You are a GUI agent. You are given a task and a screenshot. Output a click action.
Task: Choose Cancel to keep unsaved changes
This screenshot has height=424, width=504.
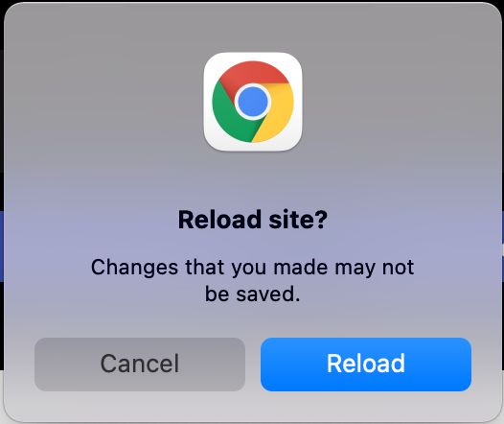tap(140, 365)
